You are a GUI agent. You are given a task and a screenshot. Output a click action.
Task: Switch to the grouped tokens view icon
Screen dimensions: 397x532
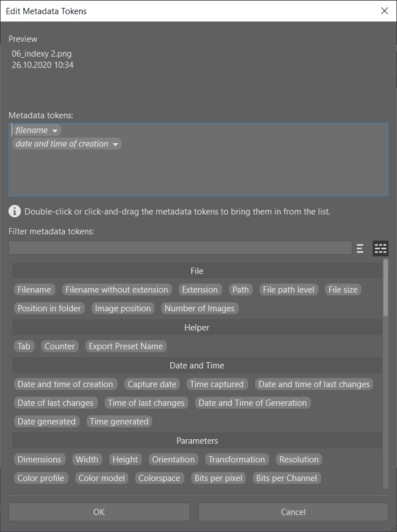381,248
